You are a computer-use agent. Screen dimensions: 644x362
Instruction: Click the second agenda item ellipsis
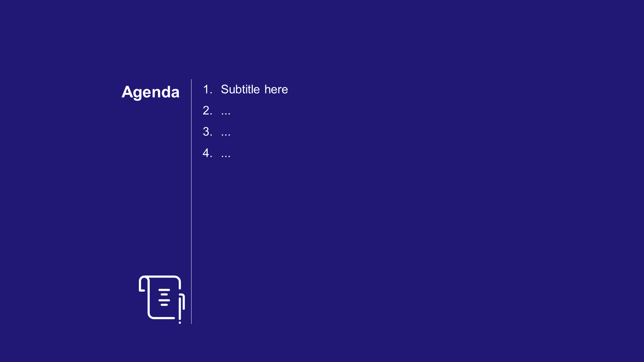[226, 111]
